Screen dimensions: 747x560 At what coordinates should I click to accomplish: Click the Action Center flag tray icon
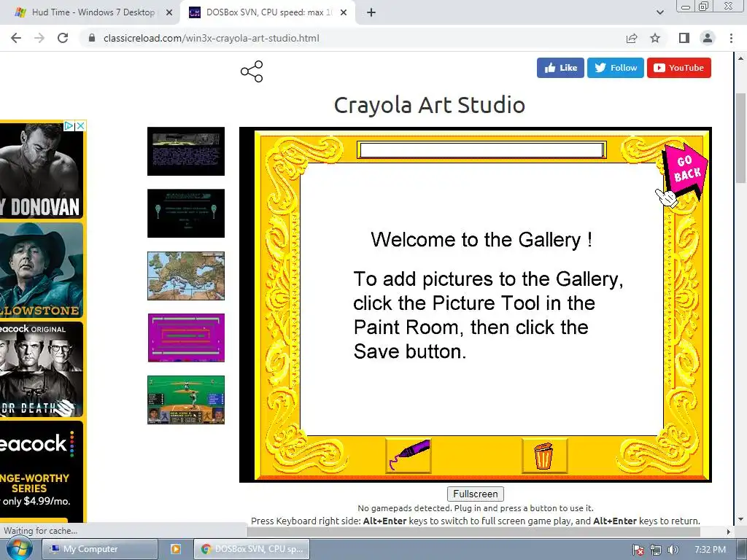pos(638,550)
